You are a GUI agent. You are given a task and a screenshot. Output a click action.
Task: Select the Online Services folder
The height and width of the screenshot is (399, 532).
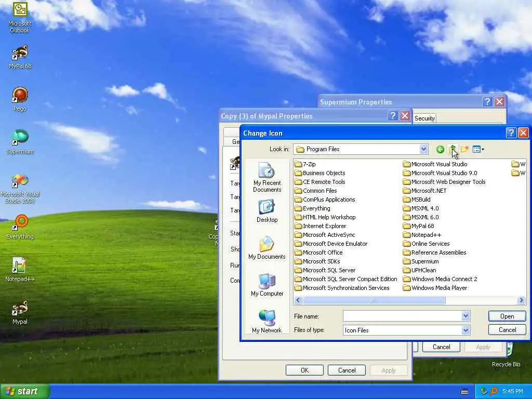[x=427, y=244]
